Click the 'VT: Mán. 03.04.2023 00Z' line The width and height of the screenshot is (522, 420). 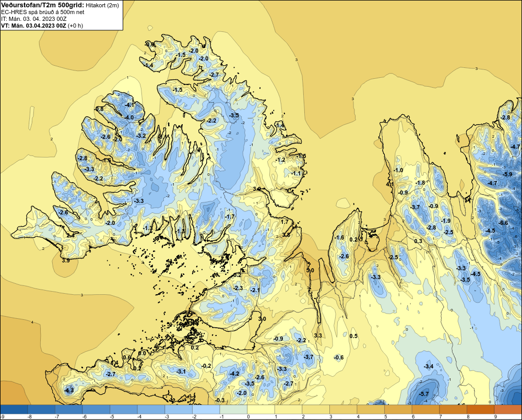pyautogui.click(x=33, y=26)
